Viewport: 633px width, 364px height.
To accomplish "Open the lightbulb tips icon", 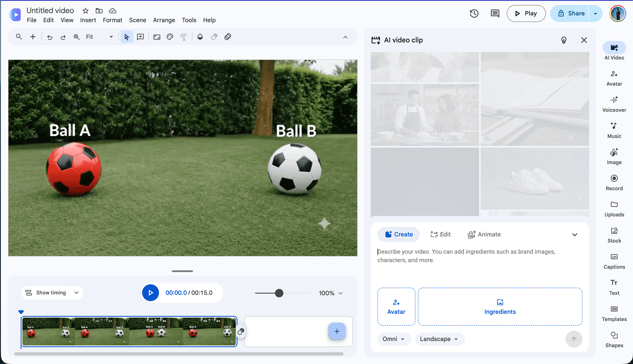I will (564, 40).
